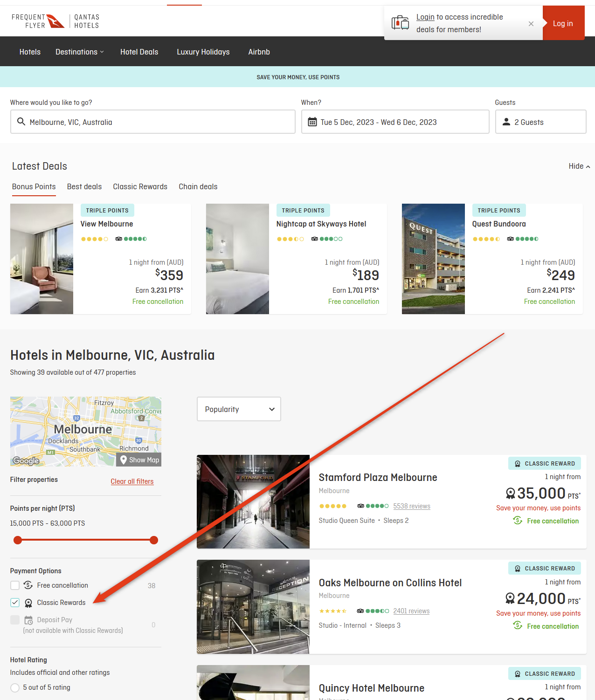Screen dimensions: 595x700
Task: Click the points per night slider track
Action: coord(86,540)
